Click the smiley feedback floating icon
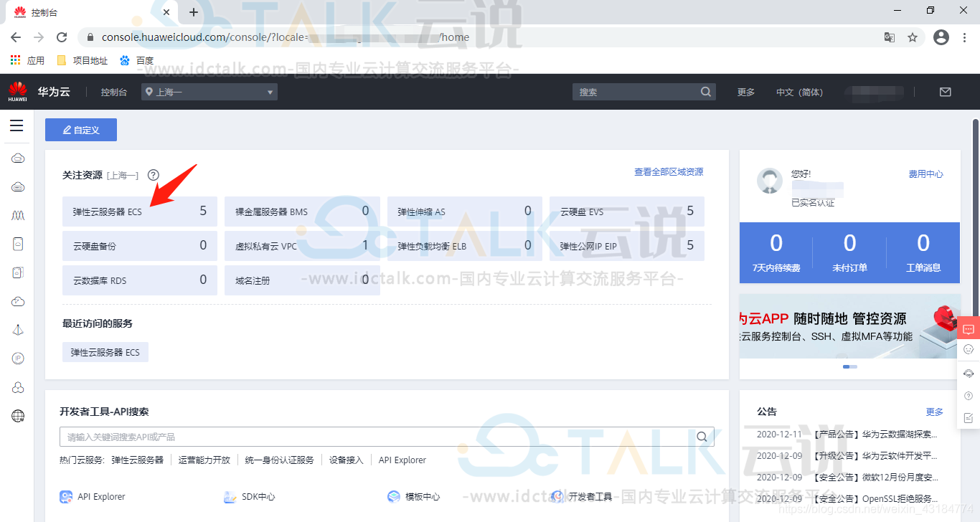 pos(969,349)
